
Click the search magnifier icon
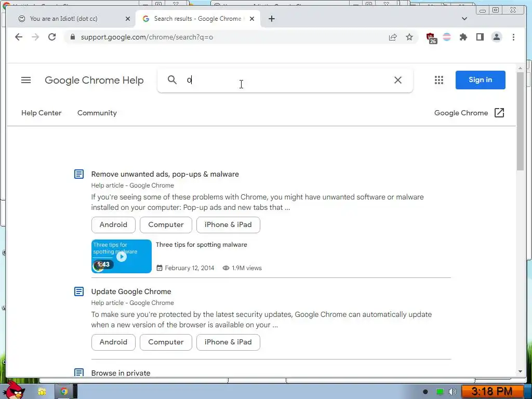(172, 80)
